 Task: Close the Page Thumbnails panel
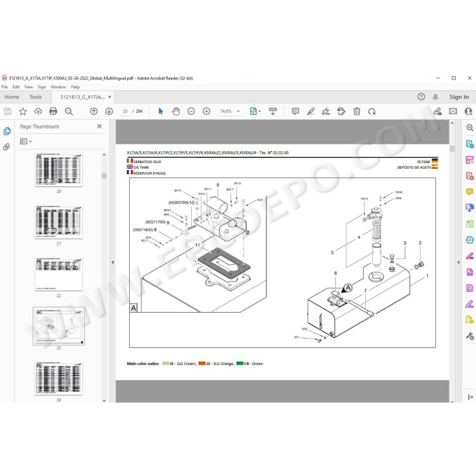(x=99, y=126)
